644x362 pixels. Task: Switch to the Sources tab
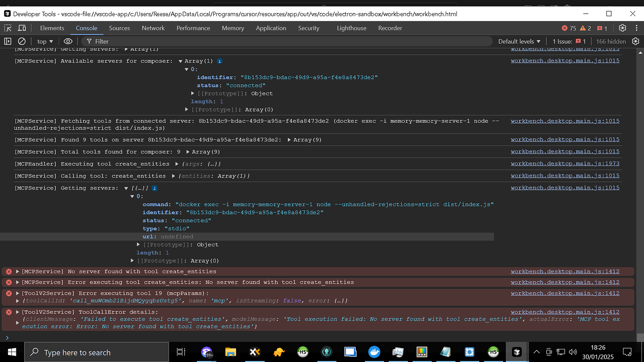click(119, 28)
